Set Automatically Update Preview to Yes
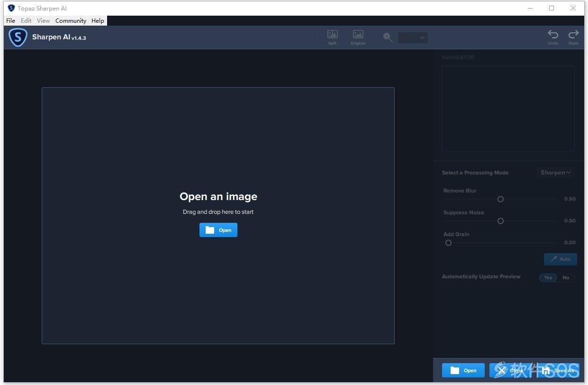 tap(548, 277)
